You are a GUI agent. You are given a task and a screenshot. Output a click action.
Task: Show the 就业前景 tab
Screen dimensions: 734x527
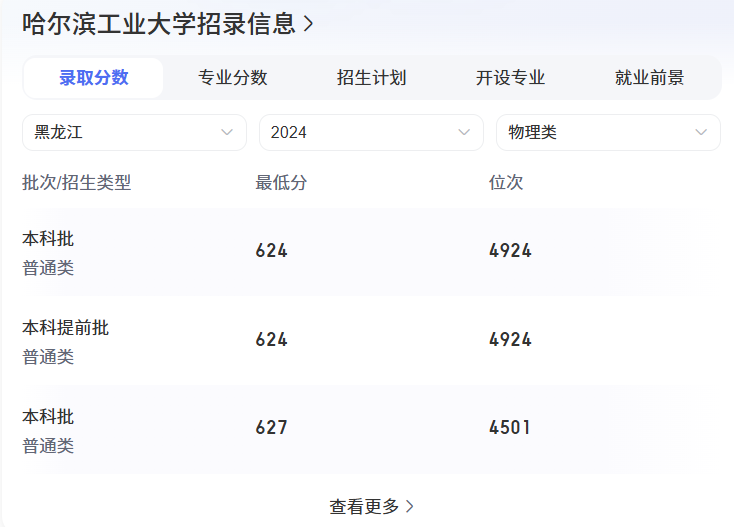[x=649, y=78]
